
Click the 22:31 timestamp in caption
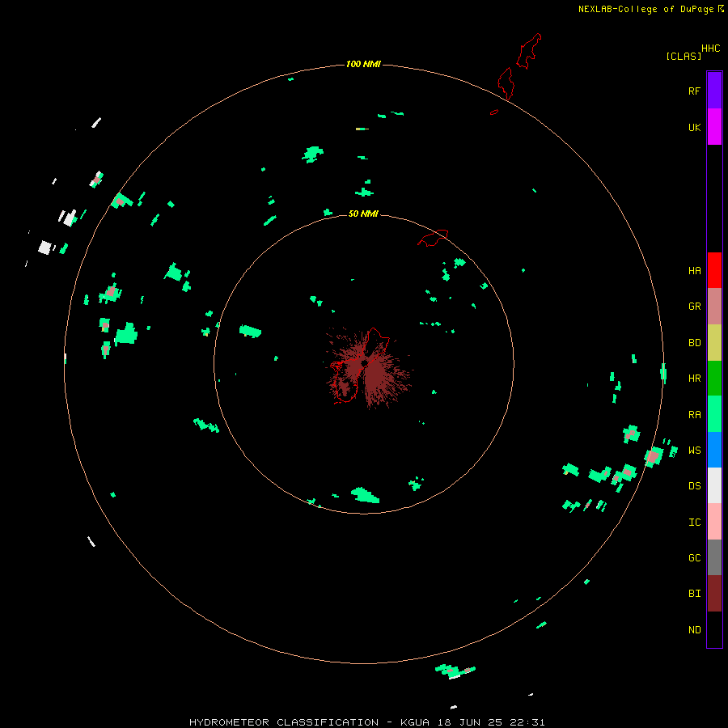(x=529, y=722)
